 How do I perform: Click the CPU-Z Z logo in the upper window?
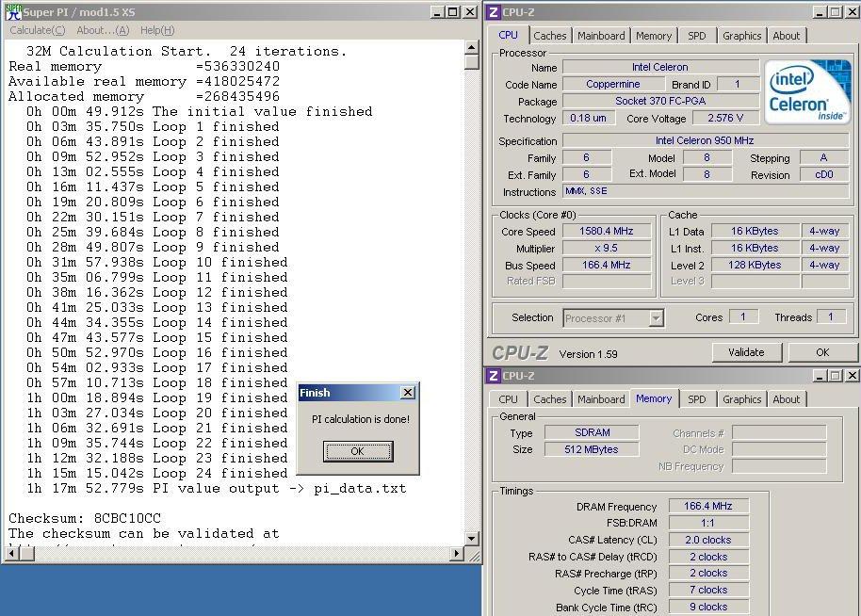coord(493,11)
